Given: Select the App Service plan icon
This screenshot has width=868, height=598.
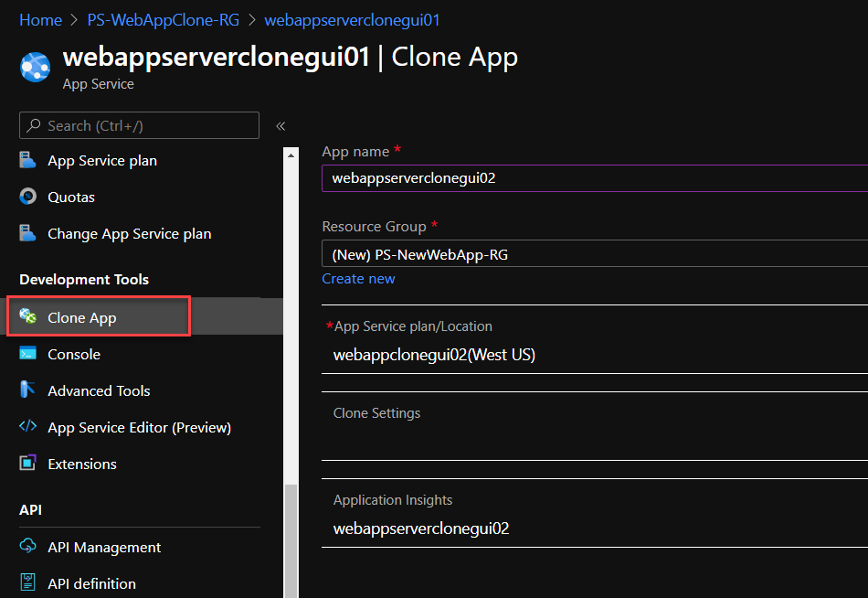Looking at the screenshot, I should tap(28, 160).
